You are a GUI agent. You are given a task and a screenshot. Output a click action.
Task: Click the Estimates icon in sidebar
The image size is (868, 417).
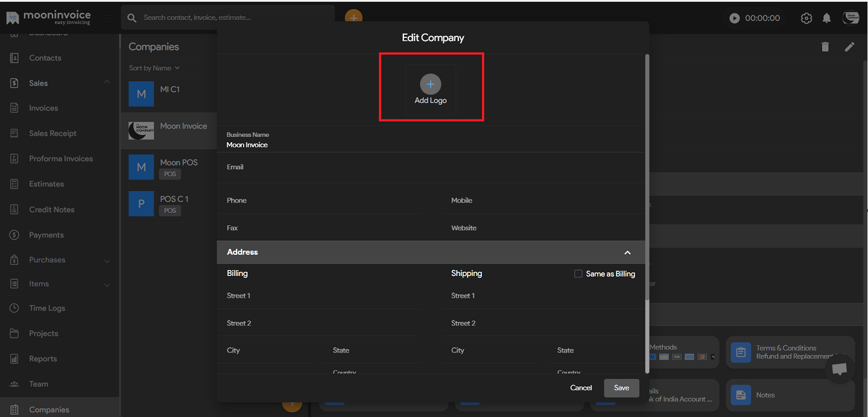(14, 184)
